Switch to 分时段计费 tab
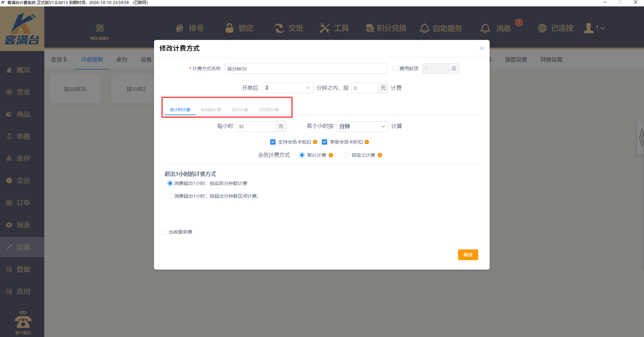644x337 pixels. (x=268, y=110)
